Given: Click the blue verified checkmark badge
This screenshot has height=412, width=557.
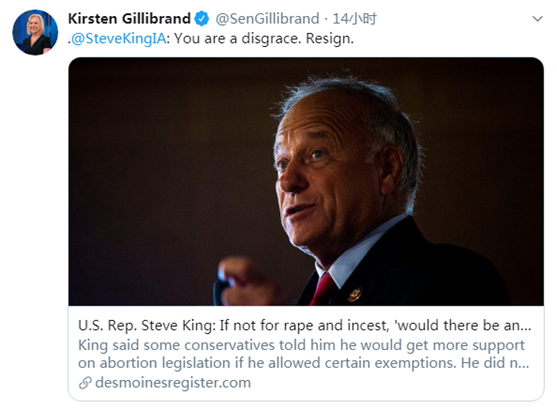Looking at the screenshot, I should pos(202,18).
